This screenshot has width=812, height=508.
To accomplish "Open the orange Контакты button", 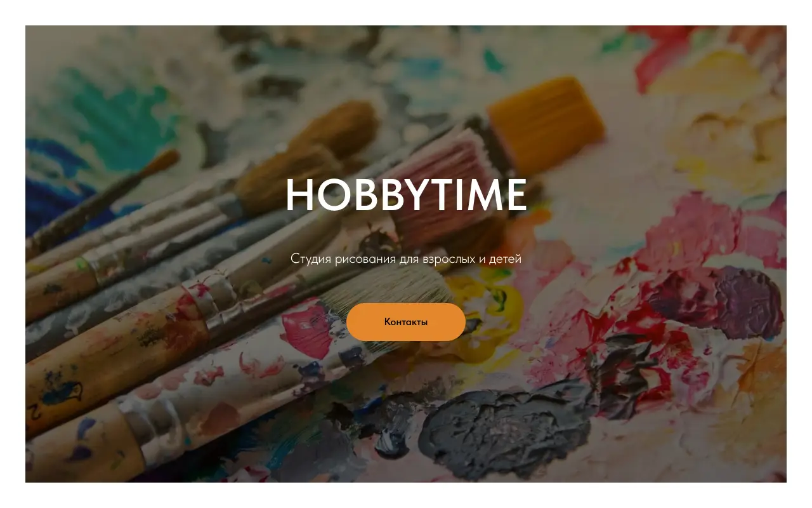I will [x=406, y=322].
